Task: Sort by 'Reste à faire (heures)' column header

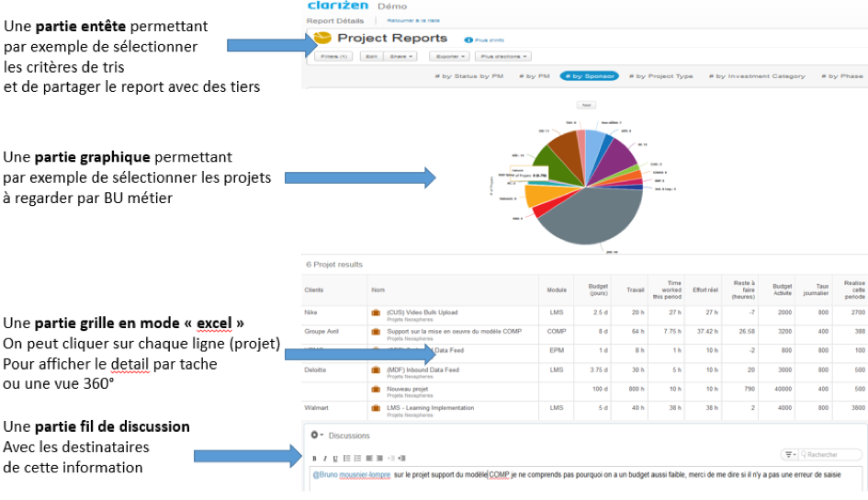Action: tap(743, 290)
